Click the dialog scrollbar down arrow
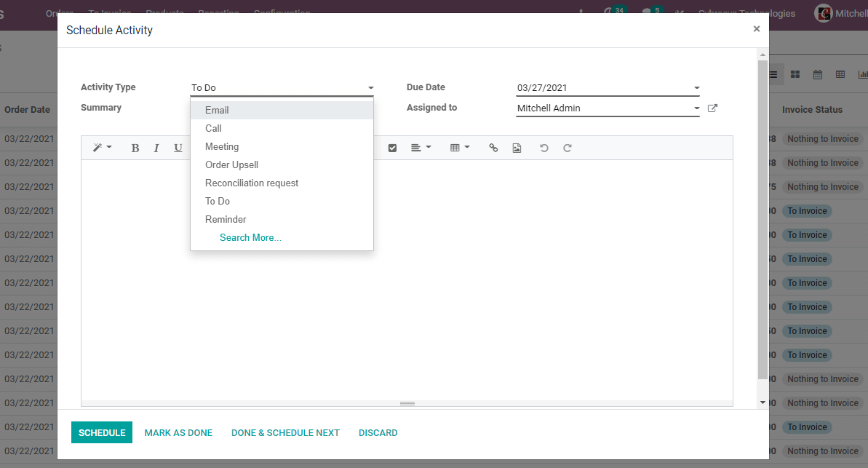This screenshot has width=868, height=468. (x=763, y=402)
